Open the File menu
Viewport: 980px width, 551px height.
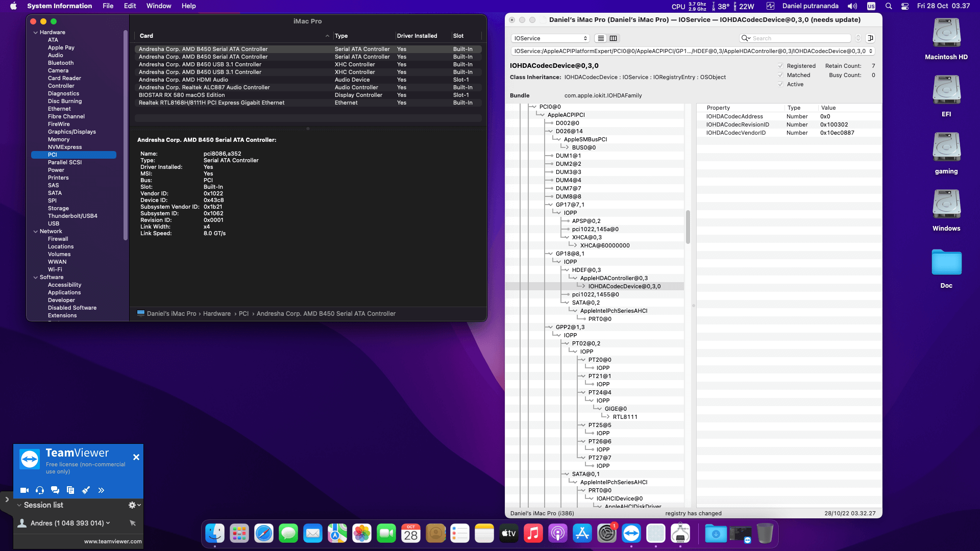click(x=108, y=6)
